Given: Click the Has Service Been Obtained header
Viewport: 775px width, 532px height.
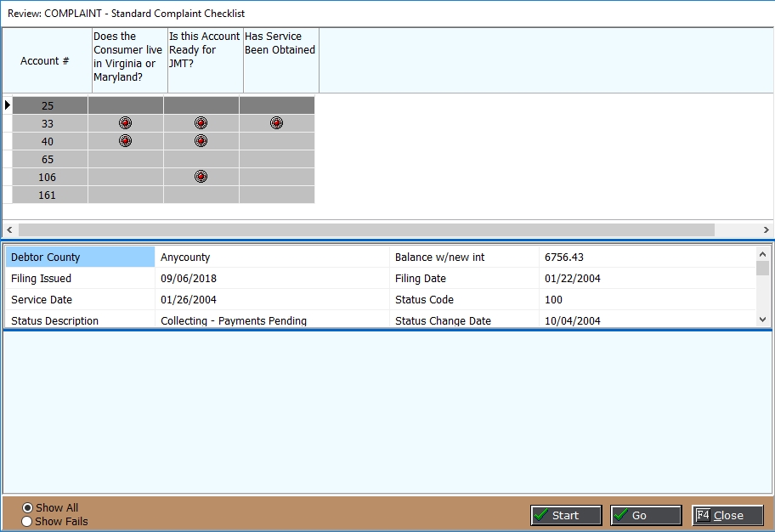Looking at the screenshot, I should [280, 44].
